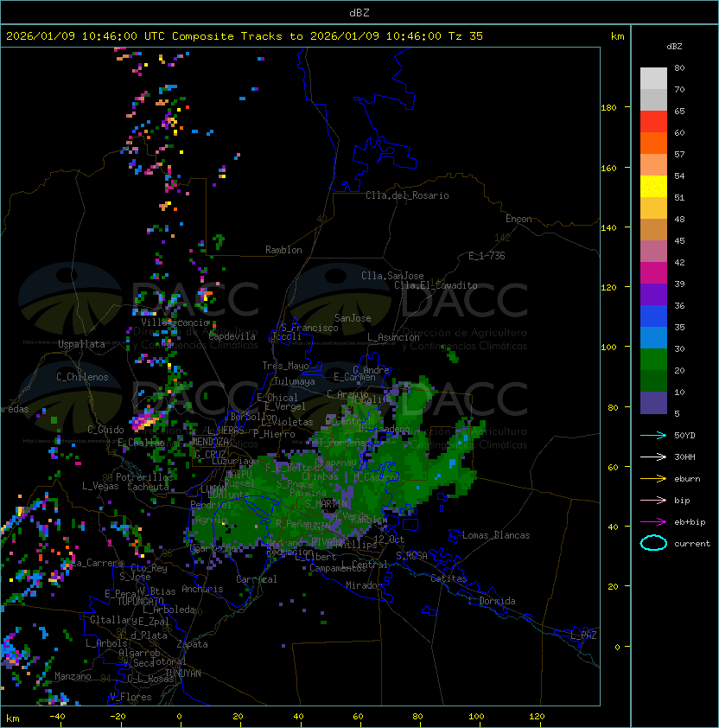The width and height of the screenshot is (719, 728).
Task: Click the 60 dBZ orange color swatch
Action: [x=653, y=143]
